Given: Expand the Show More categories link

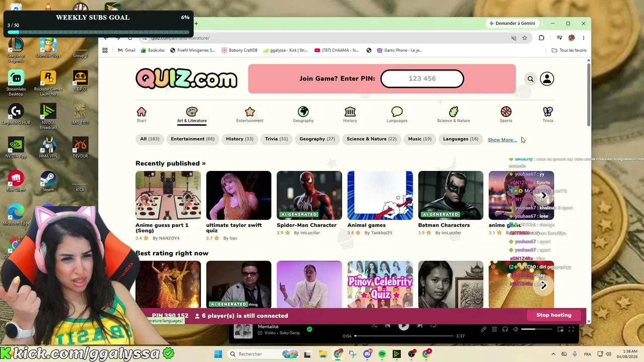Looking at the screenshot, I should pyautogui.click(x=502, y=140).
